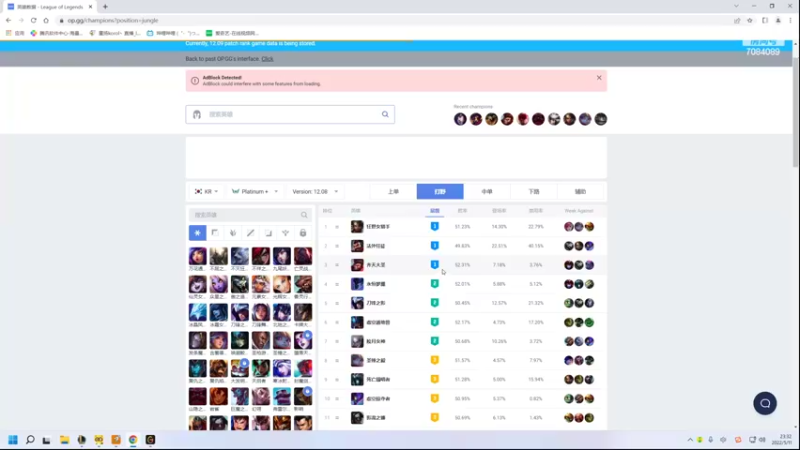Sort by the underlined tier column header
This screenshot has height=450, width=800.
435,211
